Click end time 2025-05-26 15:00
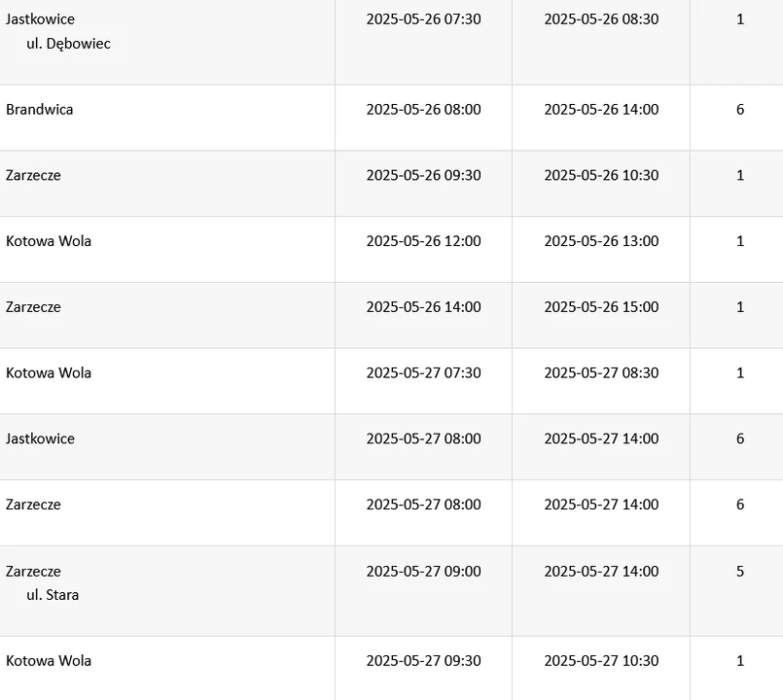Screen dimensions: 783x700 (601, 307)
